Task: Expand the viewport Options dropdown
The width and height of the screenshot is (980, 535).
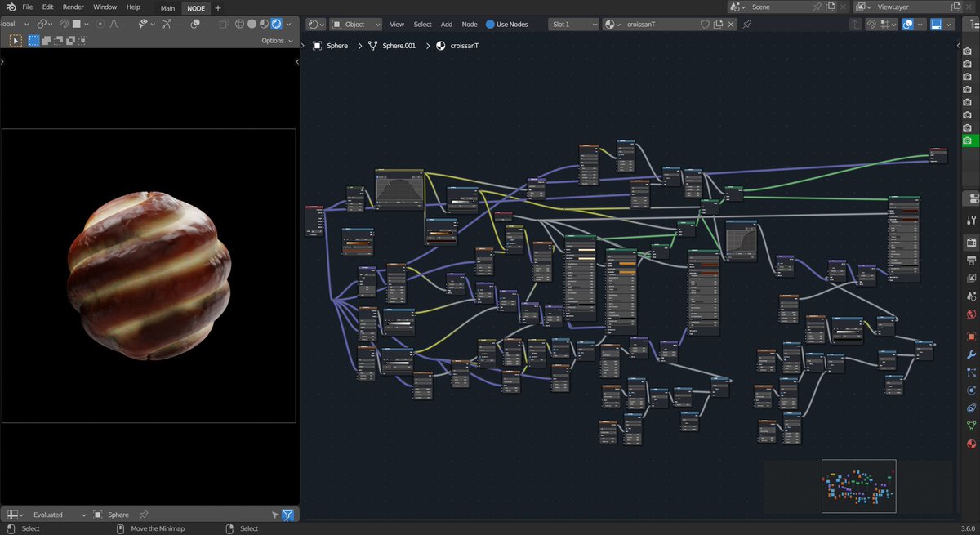Action: click(x=277, y=40)
